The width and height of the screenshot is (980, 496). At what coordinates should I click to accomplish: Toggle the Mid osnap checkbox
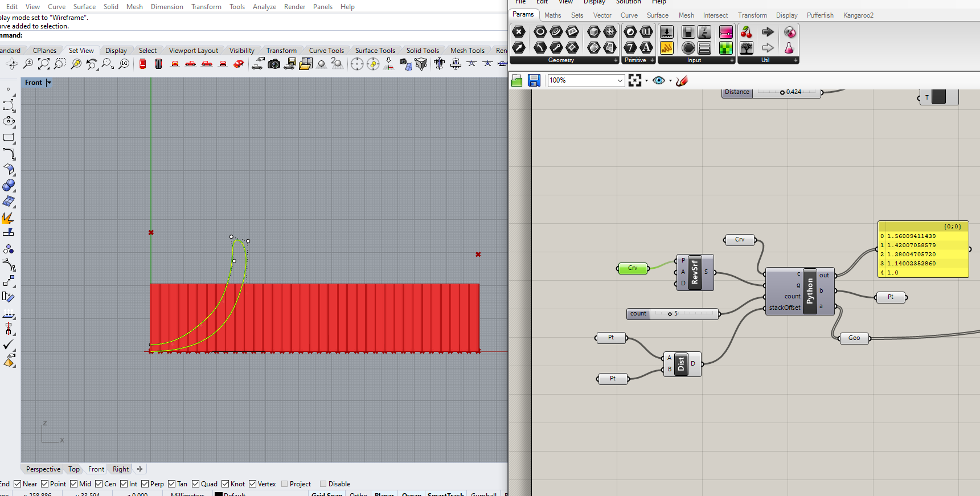coord(74,484)
